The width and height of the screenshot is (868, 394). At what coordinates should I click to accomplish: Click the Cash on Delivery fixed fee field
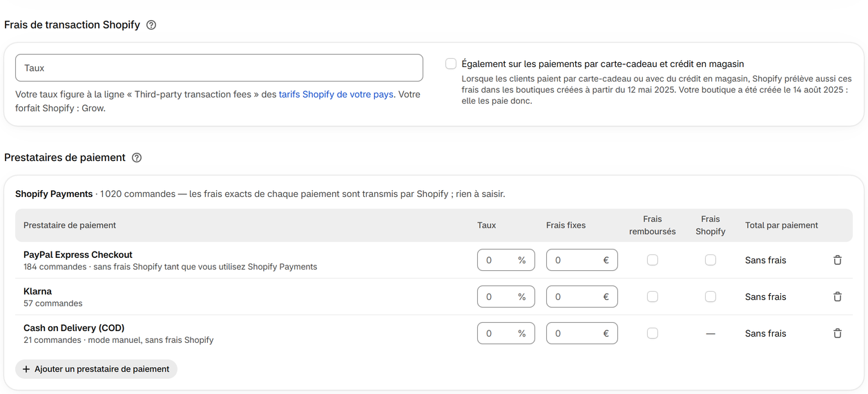[x=582, y=333]
